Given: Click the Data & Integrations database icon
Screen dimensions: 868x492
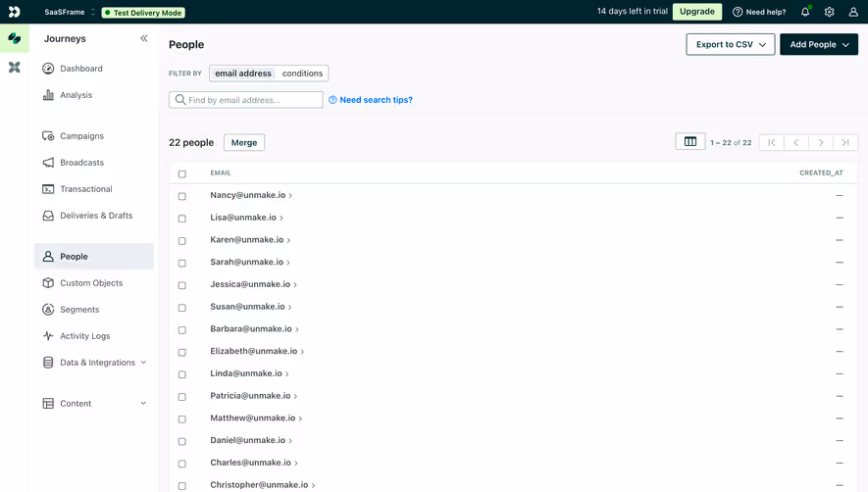Looking at the screenshot, I should pyautogui.click(x=48, y=363).
